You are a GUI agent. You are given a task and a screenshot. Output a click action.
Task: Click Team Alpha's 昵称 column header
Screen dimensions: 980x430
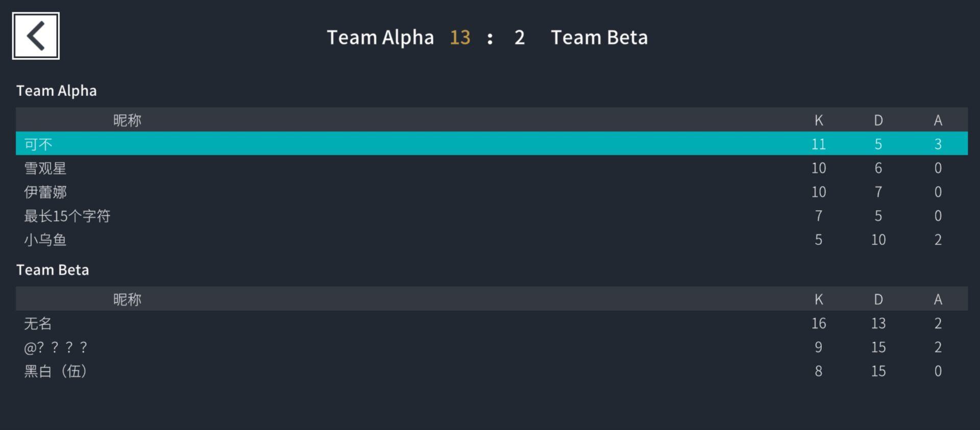tap(127, 120)
